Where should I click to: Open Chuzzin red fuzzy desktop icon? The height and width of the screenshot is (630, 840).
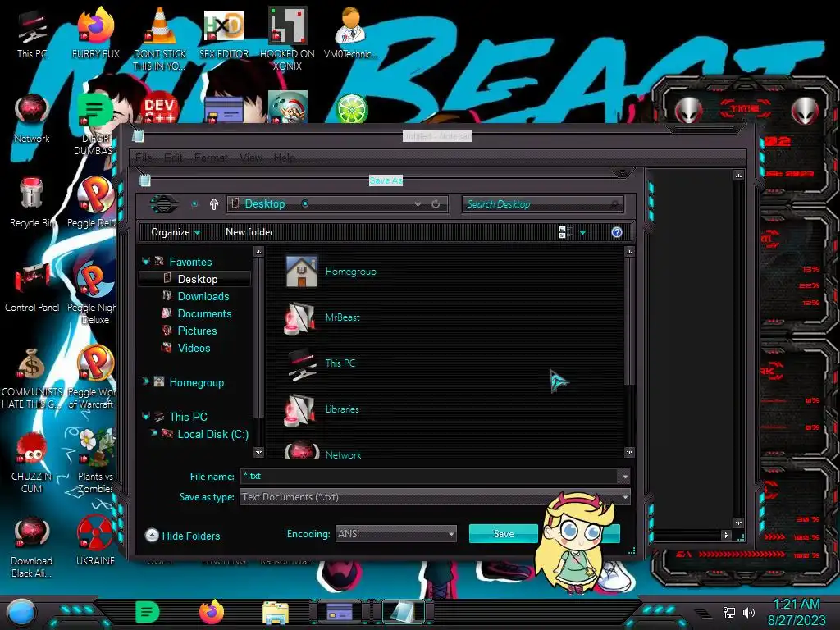32,463
